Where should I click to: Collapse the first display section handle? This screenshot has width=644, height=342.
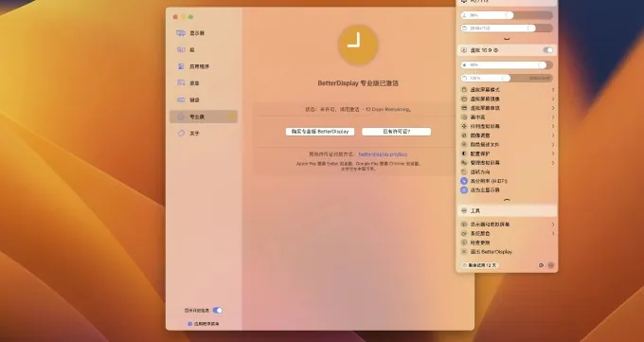coord(507,39)
